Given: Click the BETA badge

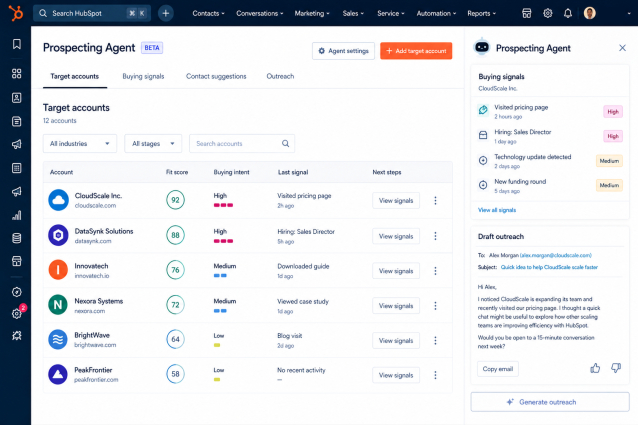Looking at the screenshot, I should tap(152, 48).
